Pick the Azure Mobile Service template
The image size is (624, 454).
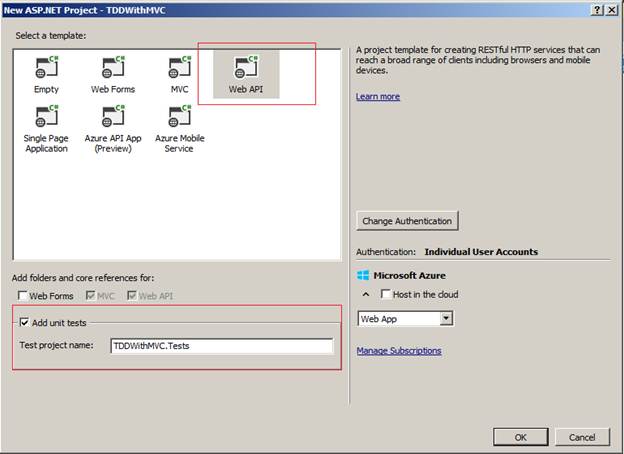click(179, 129)
